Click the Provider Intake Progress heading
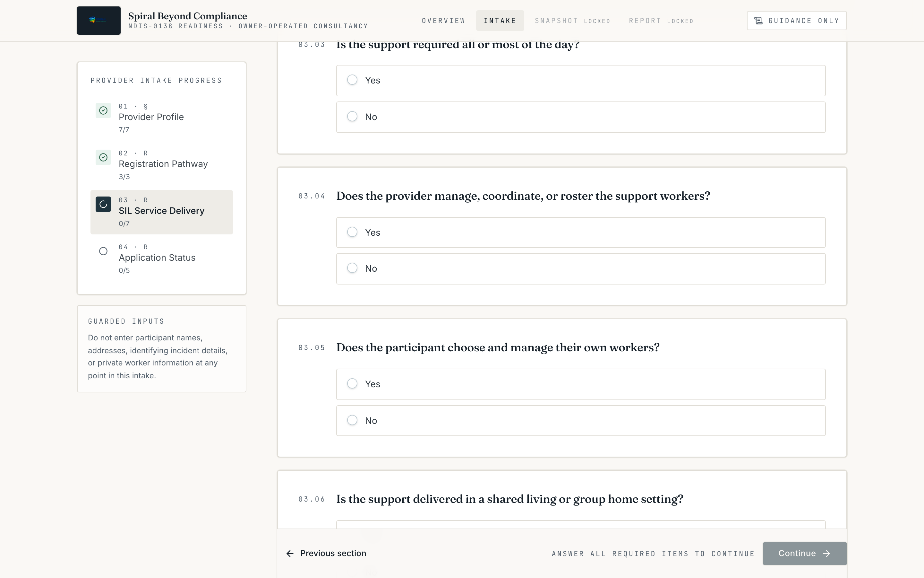Image resolution: width=924 pixels, height=578 pixels. click(x=156, y=81)
